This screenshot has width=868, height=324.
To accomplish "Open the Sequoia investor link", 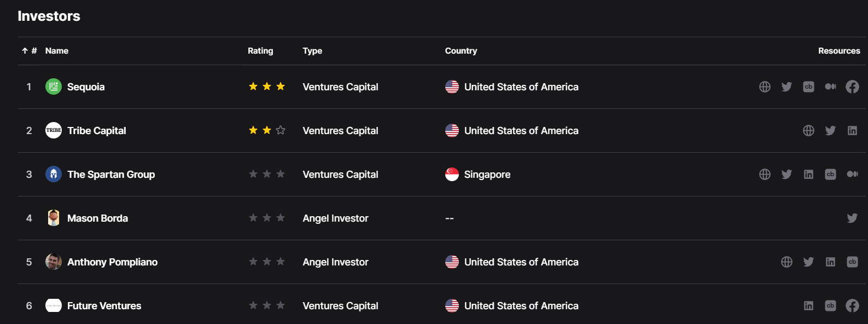I will click(x=86, y=87).
